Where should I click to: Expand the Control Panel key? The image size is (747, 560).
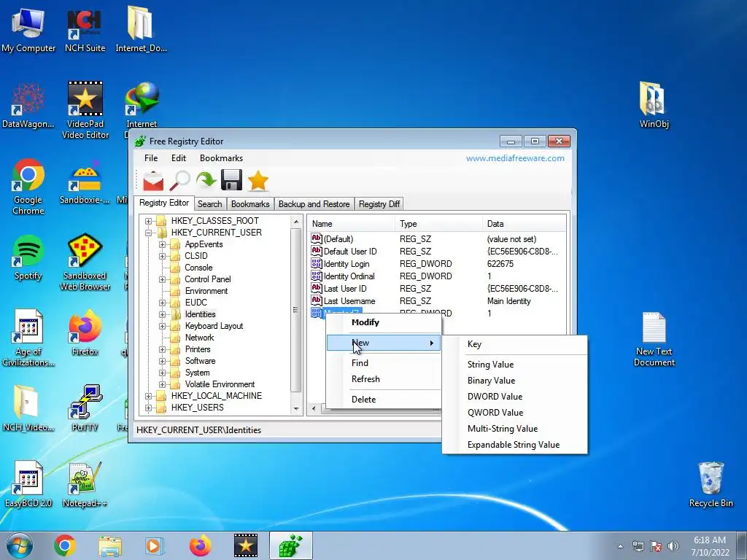[x=163, y=279]
